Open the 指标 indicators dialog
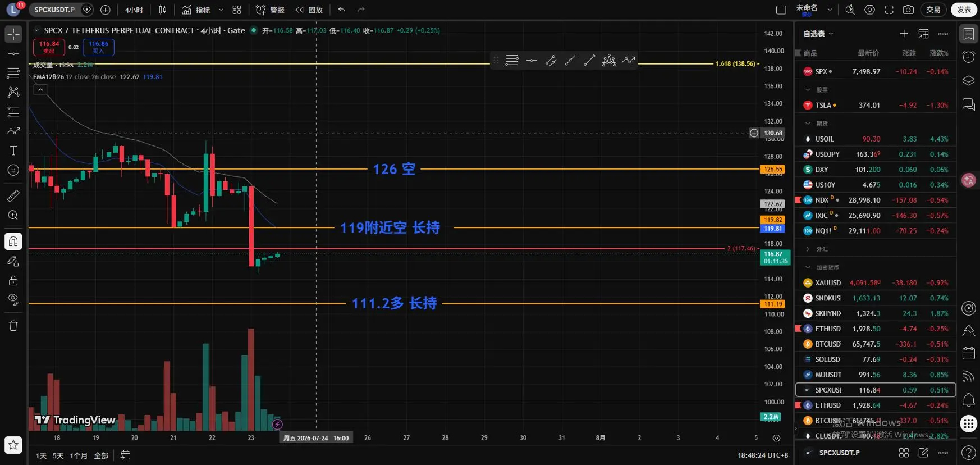Viewport: 980px width, 465px height. point(196,10)
